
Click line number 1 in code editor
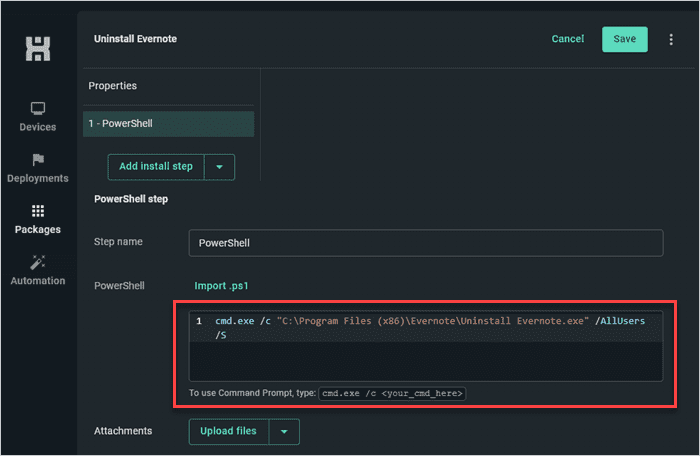tap(199, 321)
